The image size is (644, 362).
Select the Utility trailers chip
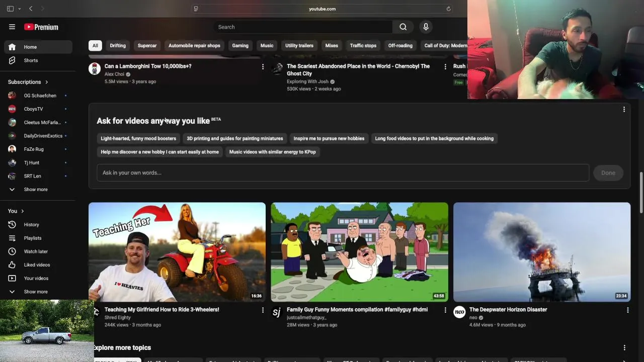(x=299, y=46)
